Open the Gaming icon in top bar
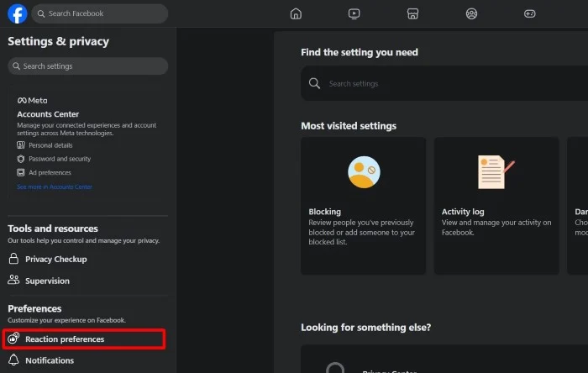This screenshot has height=373, width=588. coord(530,13)
